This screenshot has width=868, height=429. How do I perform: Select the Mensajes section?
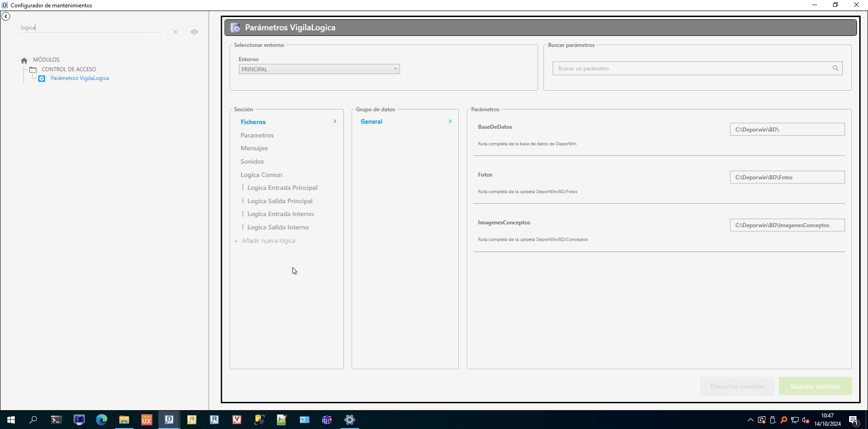(x=254, y=148)
